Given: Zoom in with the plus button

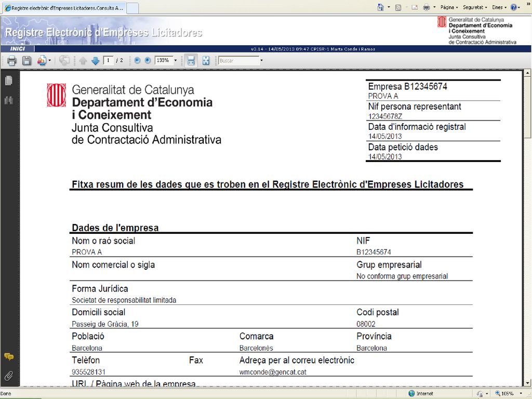Looking at the screenshot, I should 148,60.
